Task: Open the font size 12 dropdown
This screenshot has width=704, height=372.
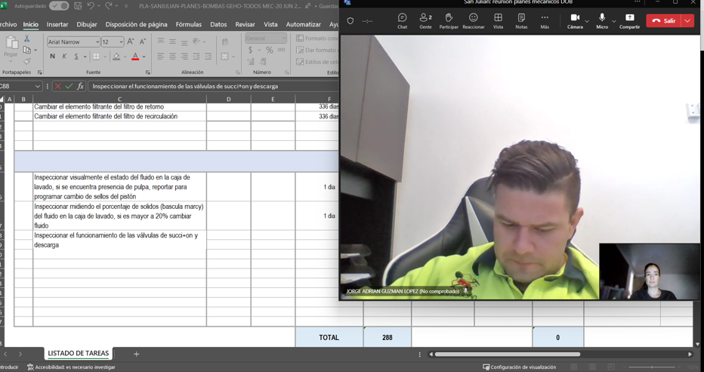Action: pyautogui.click(x=121, y=42)
